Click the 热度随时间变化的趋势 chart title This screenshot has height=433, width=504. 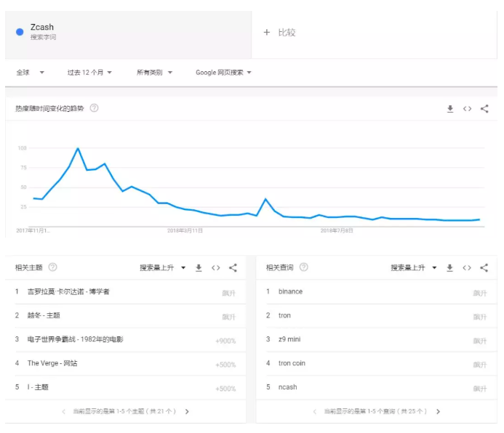pyautogui.click(x=49, y=108)
